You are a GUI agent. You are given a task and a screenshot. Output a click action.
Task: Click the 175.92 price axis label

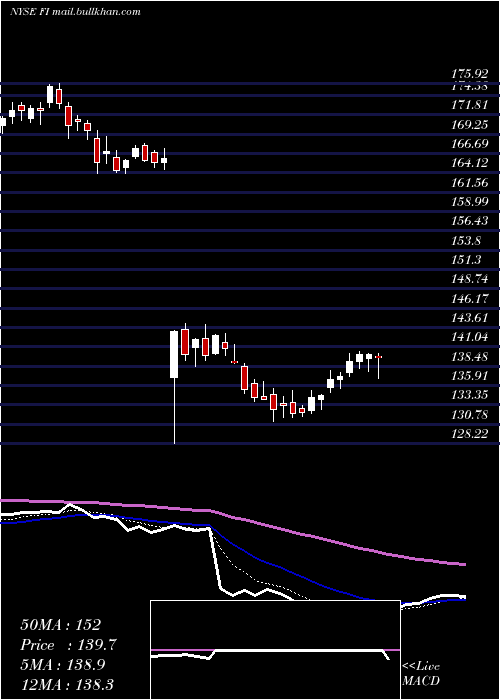pyautogui.click(x=469, y=74)
